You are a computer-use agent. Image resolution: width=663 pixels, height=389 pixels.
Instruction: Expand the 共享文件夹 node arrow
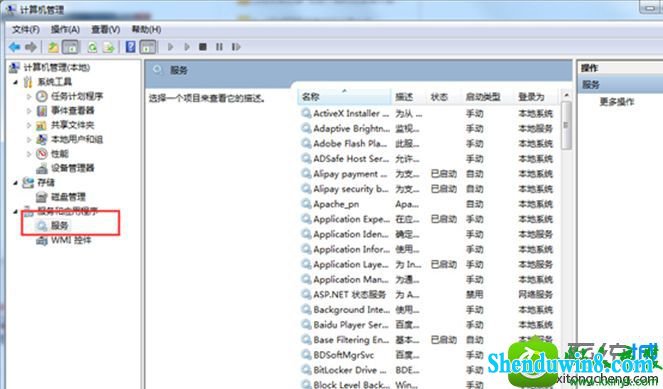tap(29, 126)
